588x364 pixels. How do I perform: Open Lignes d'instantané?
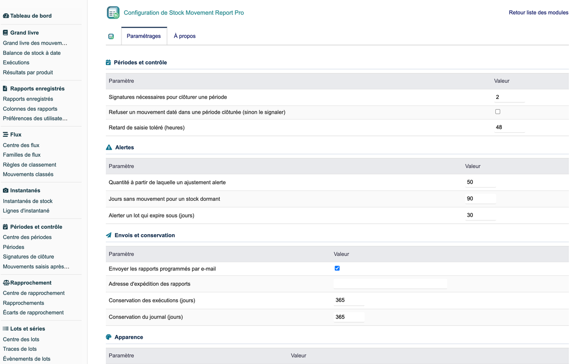(26, 211)
